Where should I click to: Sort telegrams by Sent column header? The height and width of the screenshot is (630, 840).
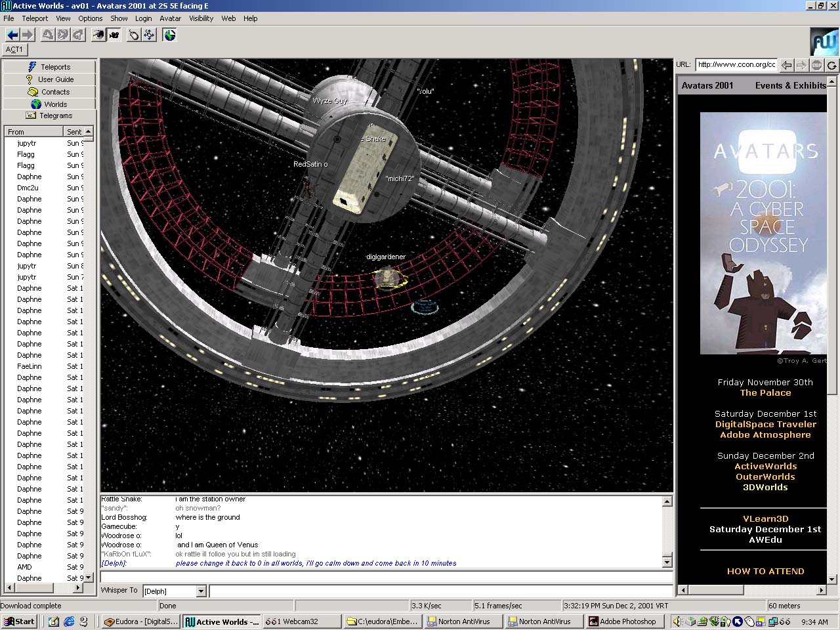point(74,132)
